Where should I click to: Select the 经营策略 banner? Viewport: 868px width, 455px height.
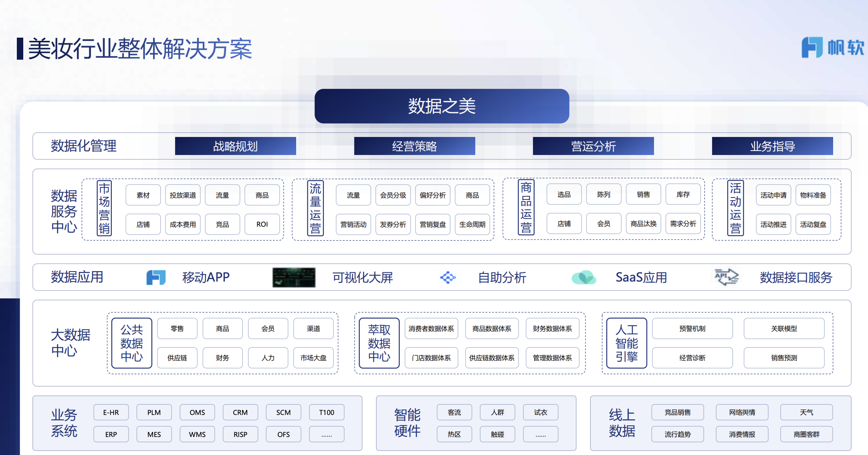pyautogui.click(x=414, y=146)
